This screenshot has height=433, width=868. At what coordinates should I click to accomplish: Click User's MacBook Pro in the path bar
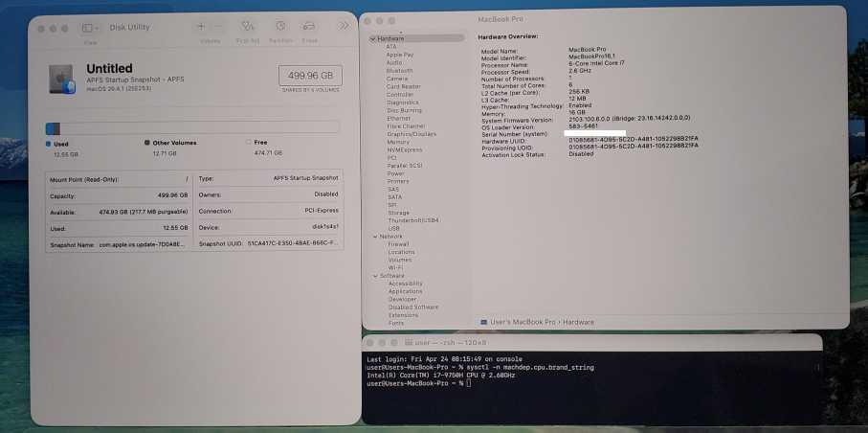(x=523, y=322)
